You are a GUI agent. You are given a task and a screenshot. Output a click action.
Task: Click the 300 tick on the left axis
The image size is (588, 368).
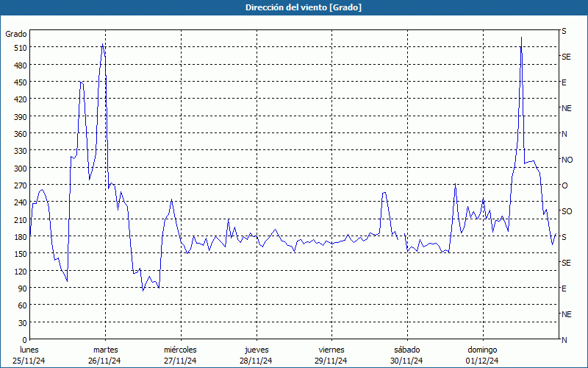(20, 169)
